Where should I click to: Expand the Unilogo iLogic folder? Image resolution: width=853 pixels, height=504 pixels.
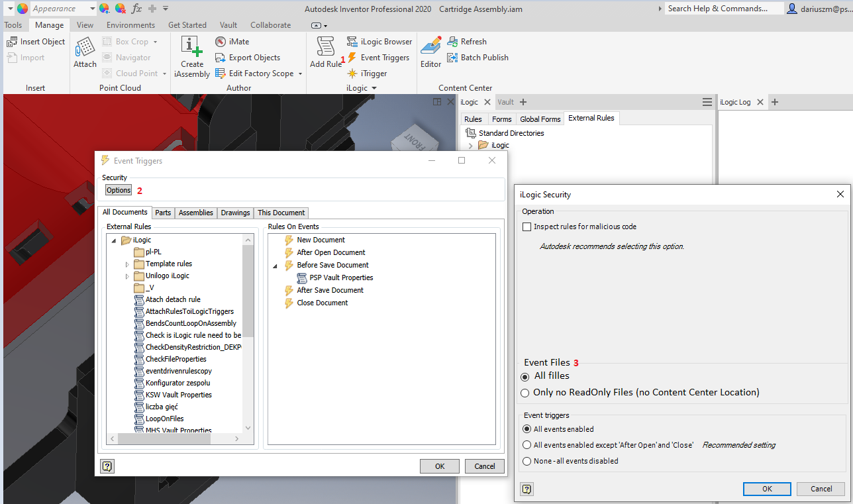128,276
